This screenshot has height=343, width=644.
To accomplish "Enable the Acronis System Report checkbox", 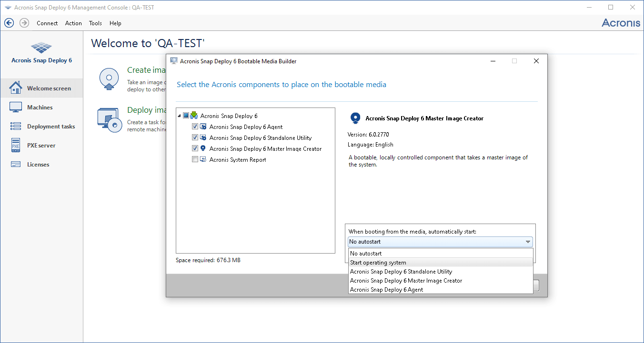I will pos(195,160).
